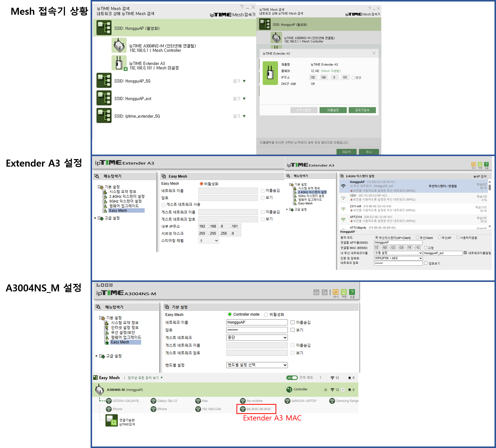Click the network icon beside SSID HongguAP_ext

(104, 98)
